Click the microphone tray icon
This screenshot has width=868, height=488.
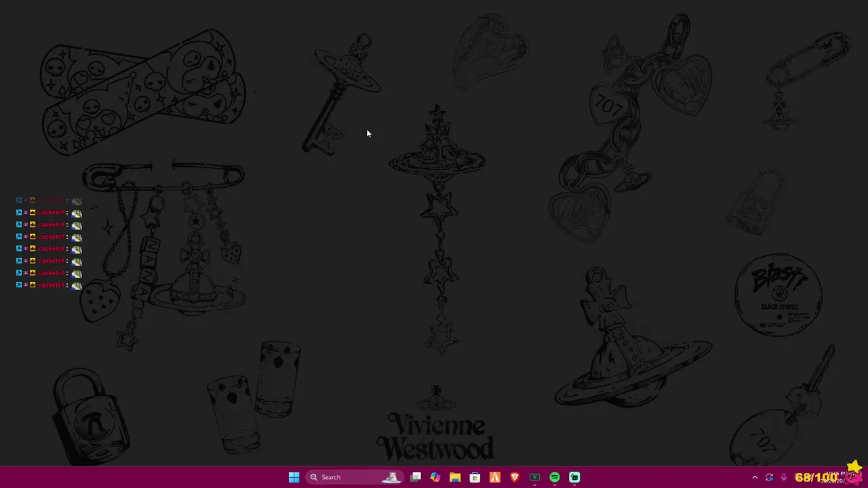784,477
